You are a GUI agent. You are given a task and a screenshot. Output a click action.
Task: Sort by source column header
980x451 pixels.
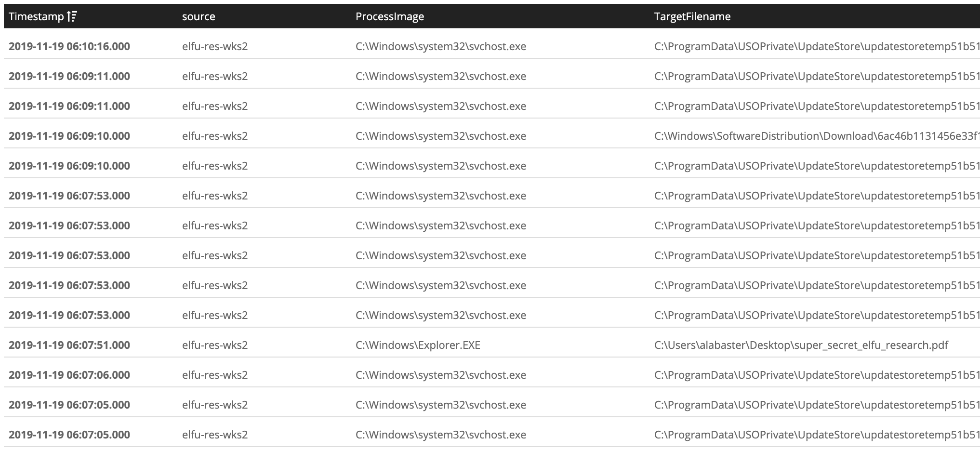tap(199, 16)
